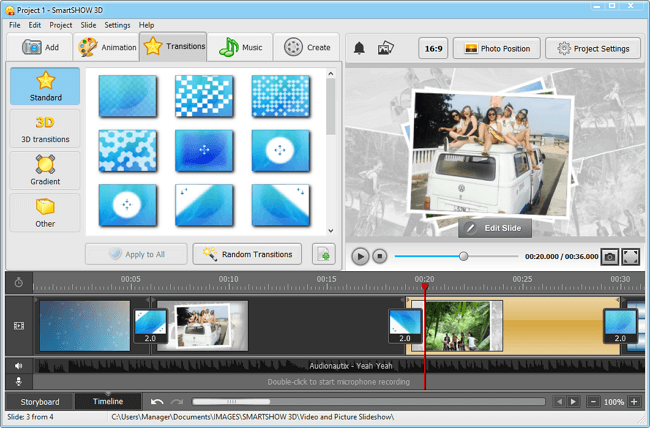Select the hexagon pattern transition thumbnail
The image size is (650, 428).
128,151
